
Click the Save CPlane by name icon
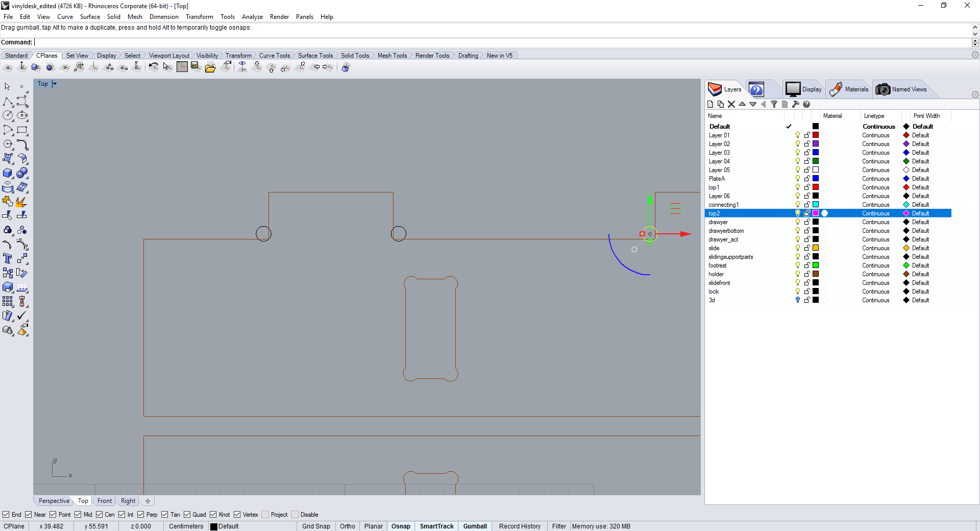pyautogui.click(x=196, y=67)
